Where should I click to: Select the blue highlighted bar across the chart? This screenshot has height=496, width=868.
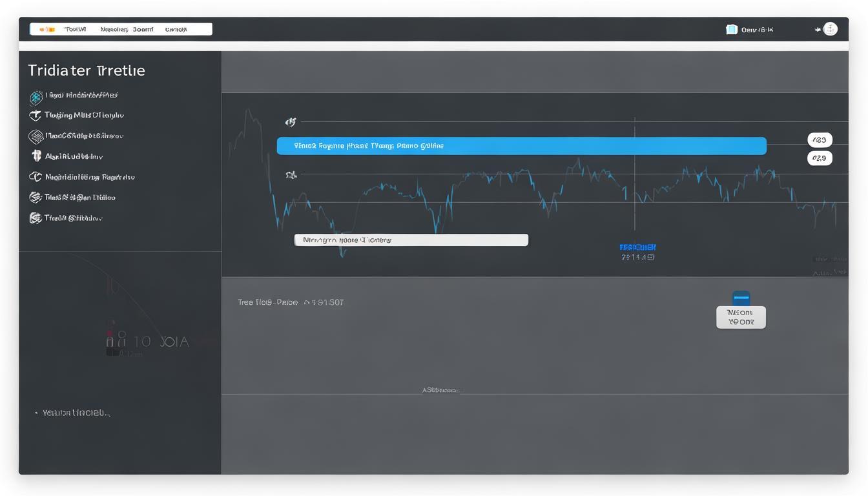tap(521, 146)
